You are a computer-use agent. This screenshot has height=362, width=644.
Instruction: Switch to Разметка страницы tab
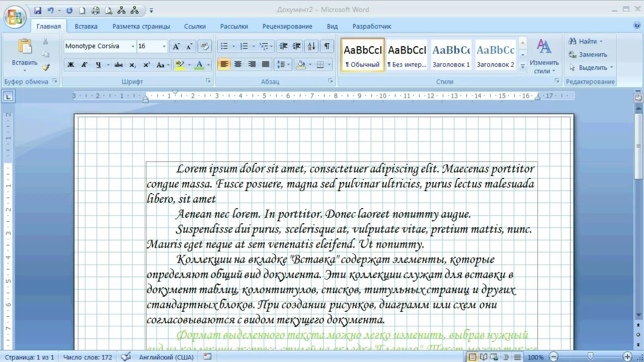pos(141,26)
